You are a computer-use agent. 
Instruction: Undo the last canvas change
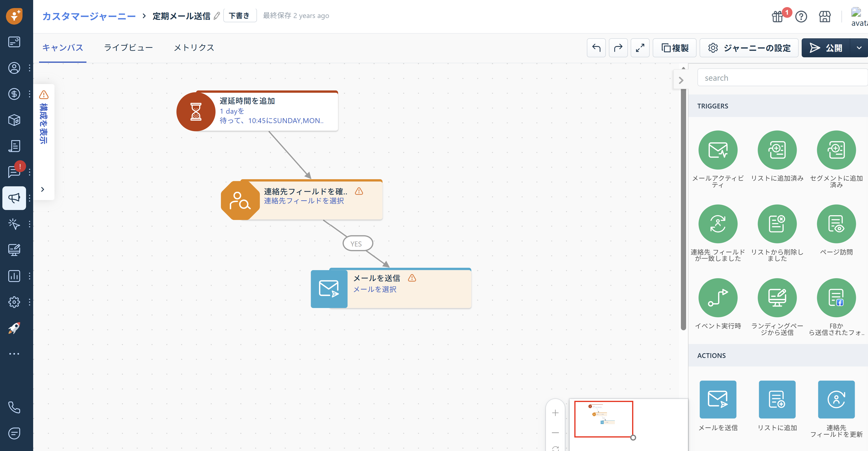click(596, 48)
